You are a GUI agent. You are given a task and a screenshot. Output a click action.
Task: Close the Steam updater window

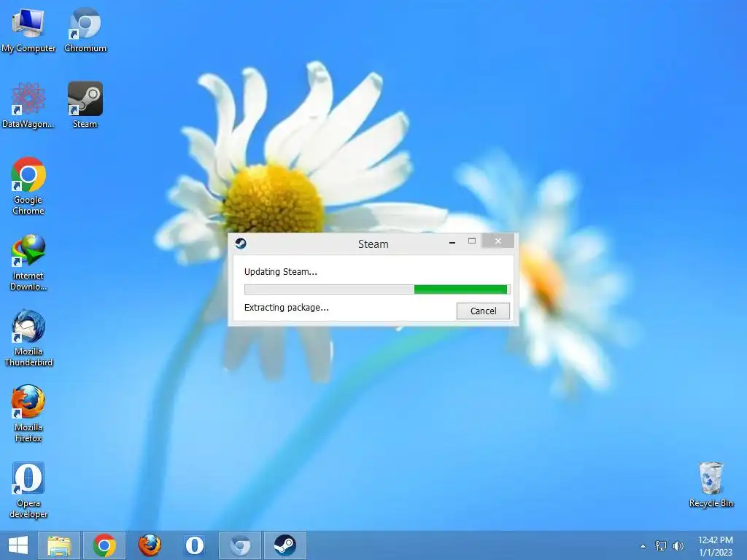click(x=498, y=241)
